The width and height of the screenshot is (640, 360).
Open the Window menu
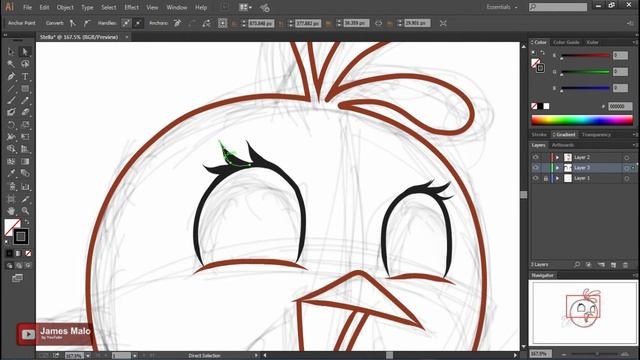coord(177,7)
